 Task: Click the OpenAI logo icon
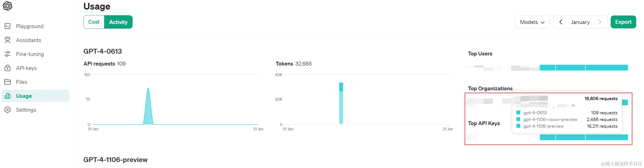tap(7, 6)
